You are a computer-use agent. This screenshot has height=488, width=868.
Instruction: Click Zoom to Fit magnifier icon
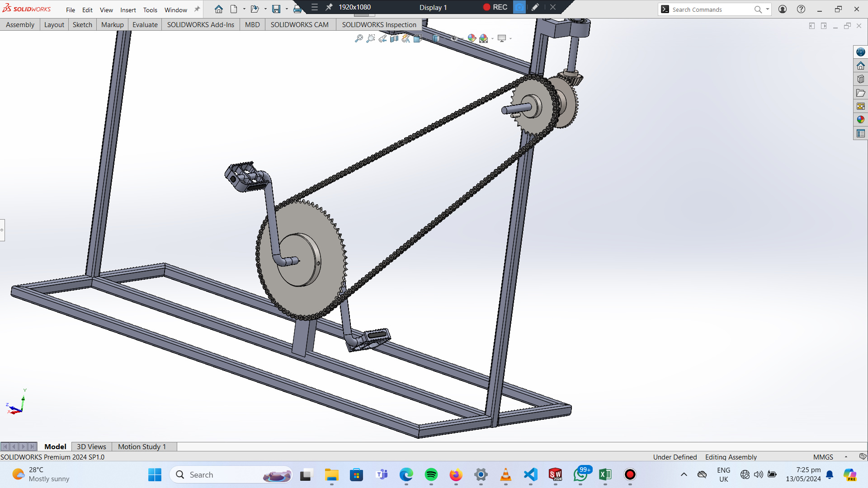(x=359, y=38)
